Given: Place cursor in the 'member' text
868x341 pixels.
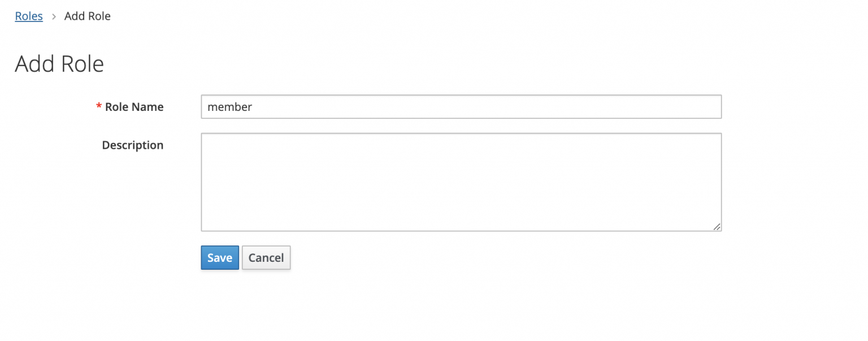Looking at the screenshot, I should click(x=230, y=107).
